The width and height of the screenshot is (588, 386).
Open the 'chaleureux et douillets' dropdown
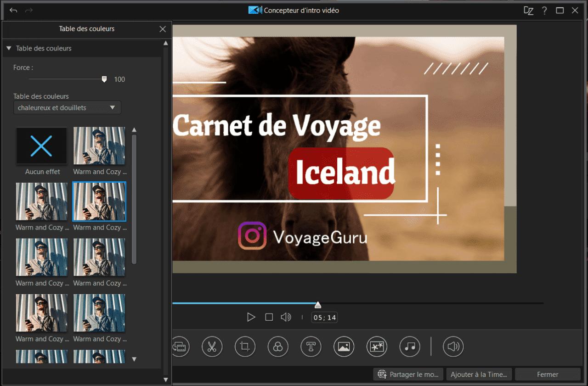click(67, 108)
